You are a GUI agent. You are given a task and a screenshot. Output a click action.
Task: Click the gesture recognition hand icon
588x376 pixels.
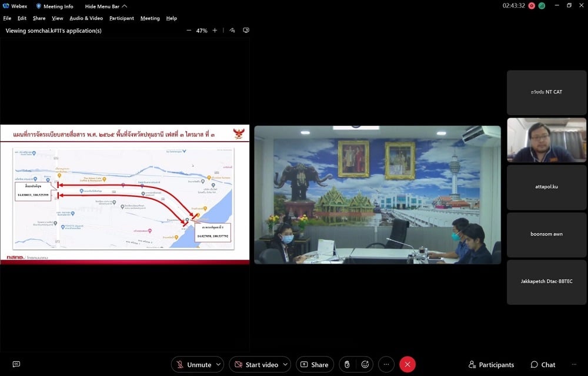click(x=348, y=364)
